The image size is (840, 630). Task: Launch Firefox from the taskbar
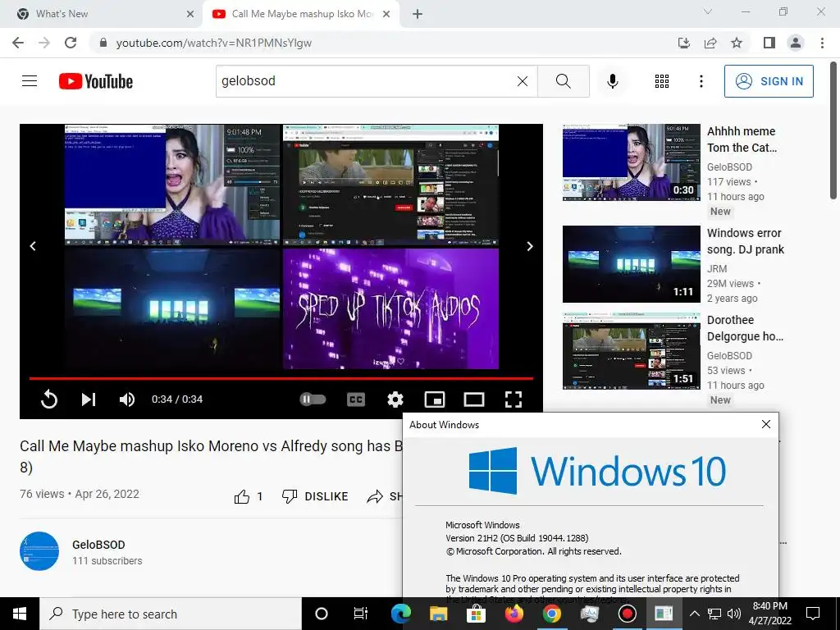click(x=514, y=614)
